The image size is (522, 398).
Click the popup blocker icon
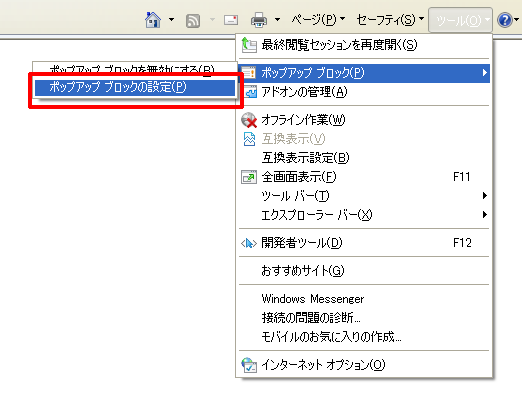249,73
